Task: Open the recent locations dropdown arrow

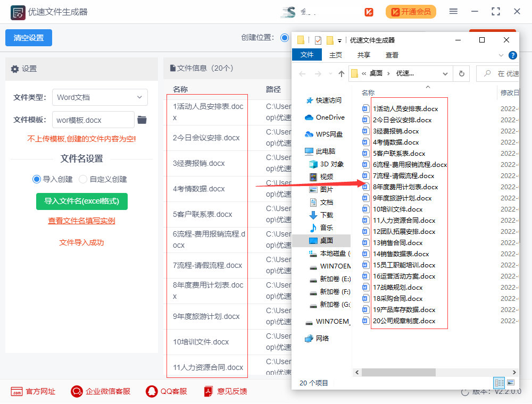Action: pyautogui.click(x=330, y=73)
